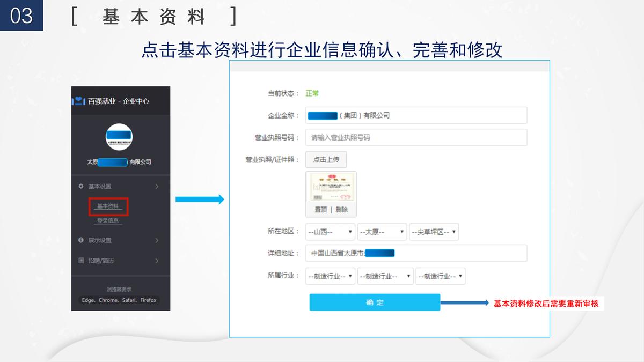Open the 登录信息 submenu item
Viewport: 644px width, 362px height.
click(109, 220)
